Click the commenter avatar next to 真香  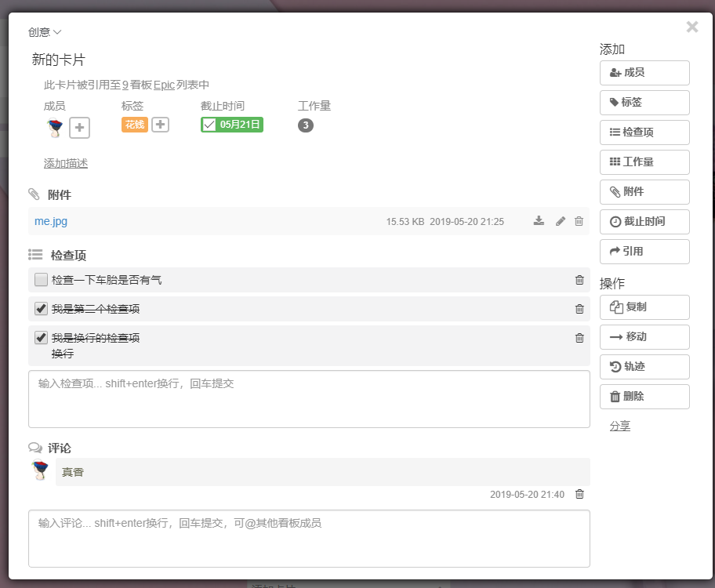pos(40,470)
